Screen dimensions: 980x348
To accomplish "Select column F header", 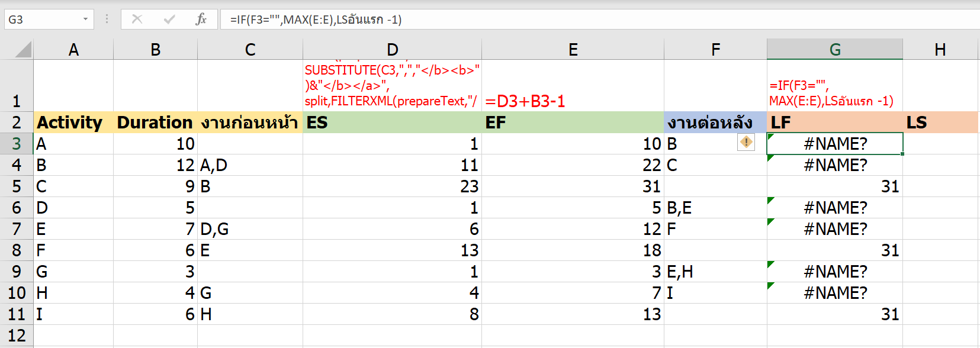I will (x=715, y=50).
